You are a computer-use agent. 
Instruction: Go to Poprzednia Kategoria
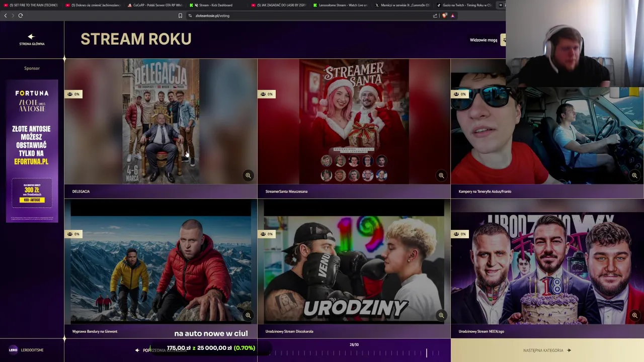(x=160, y=350)
